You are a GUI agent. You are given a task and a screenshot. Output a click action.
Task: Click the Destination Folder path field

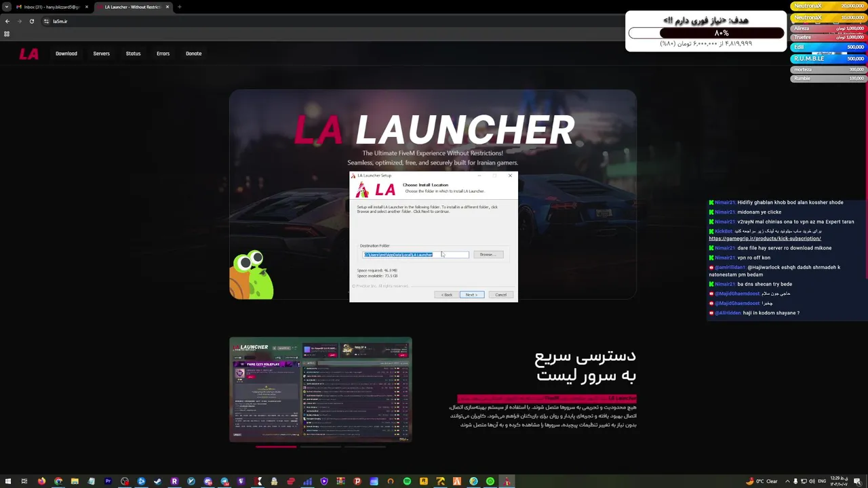(x=416, y=255)
